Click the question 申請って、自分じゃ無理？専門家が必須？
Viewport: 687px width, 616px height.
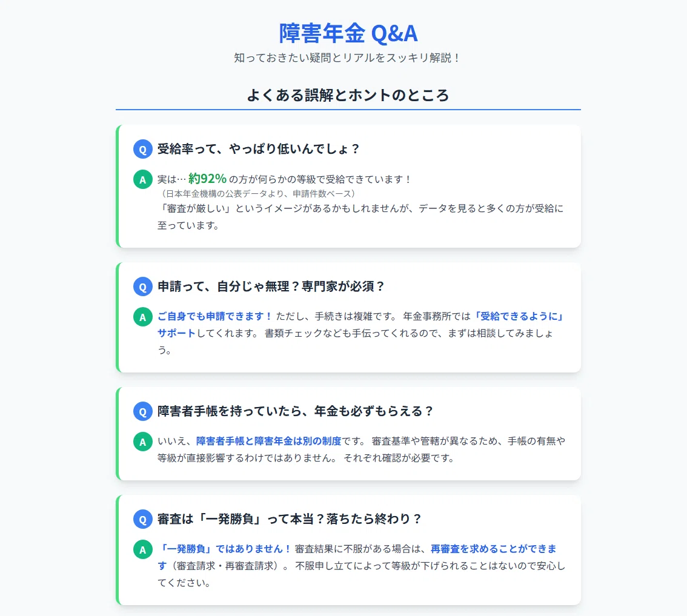click(x=271, y=286)
